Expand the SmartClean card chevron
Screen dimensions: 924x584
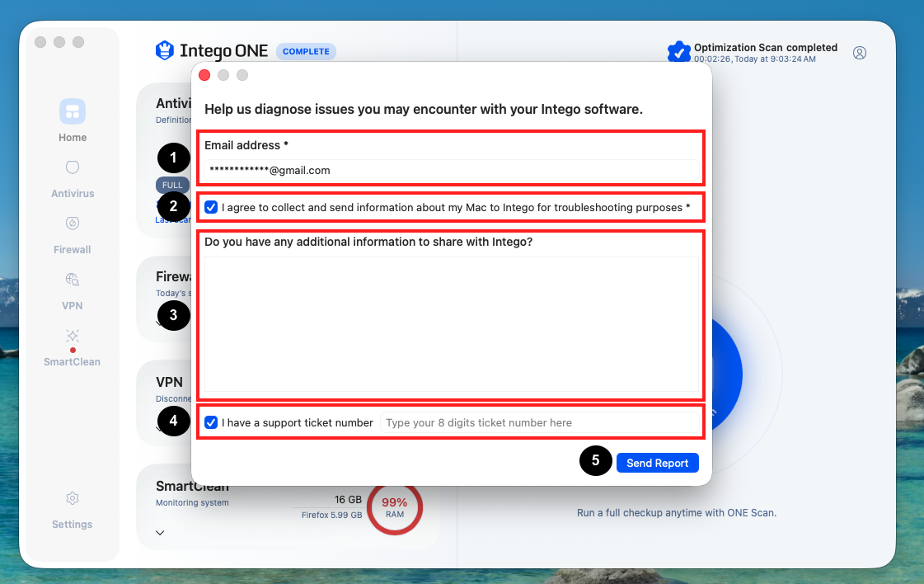point(160,533)
